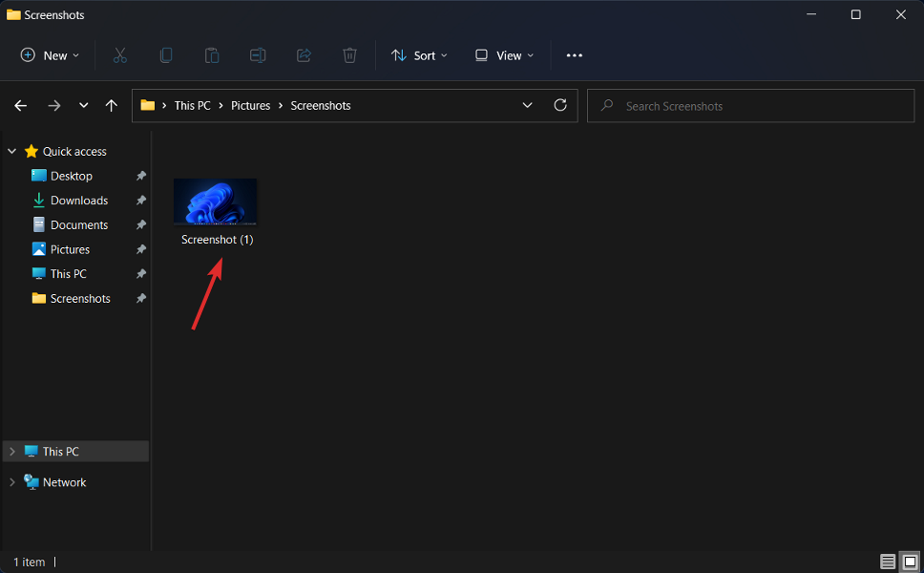Click chevron after This PC in path

pos(221,105)
